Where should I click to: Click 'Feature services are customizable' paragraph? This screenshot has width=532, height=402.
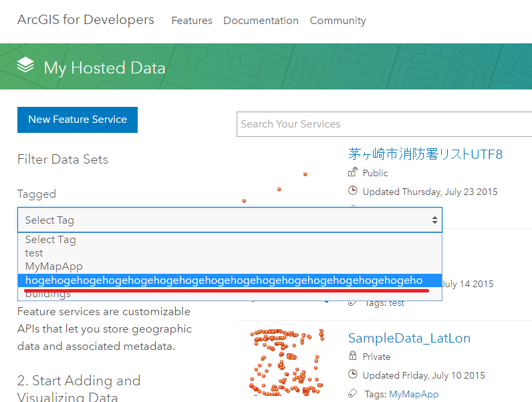point(104,329)
